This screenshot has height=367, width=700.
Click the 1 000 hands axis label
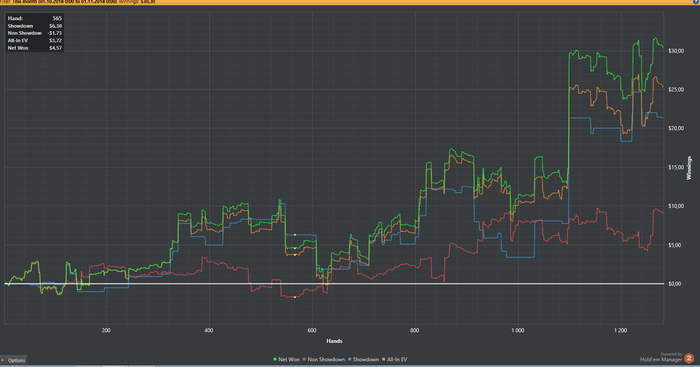click(517, 330)
